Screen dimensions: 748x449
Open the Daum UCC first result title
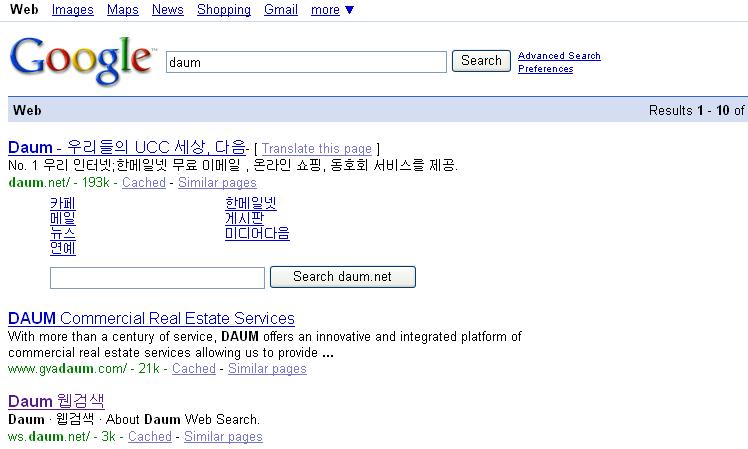coord(127,147)
